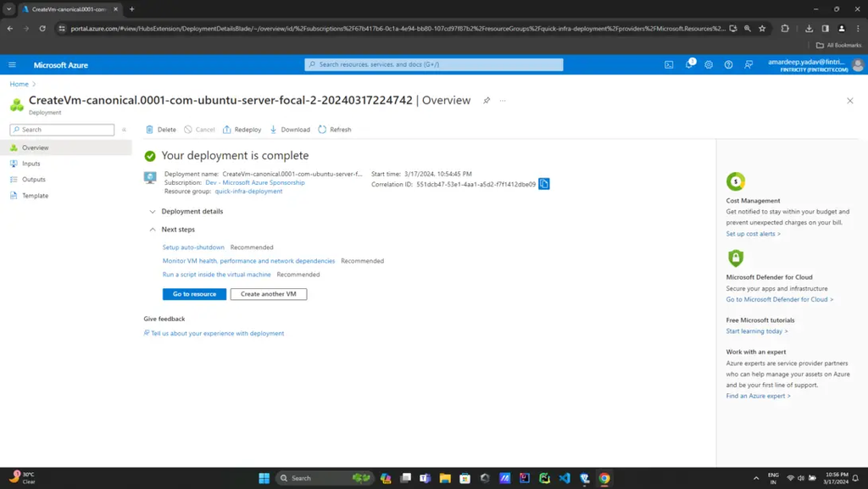Open Run a script inside the virtual machine
This screenshot has height=489, width=868.
pos(216,275)
